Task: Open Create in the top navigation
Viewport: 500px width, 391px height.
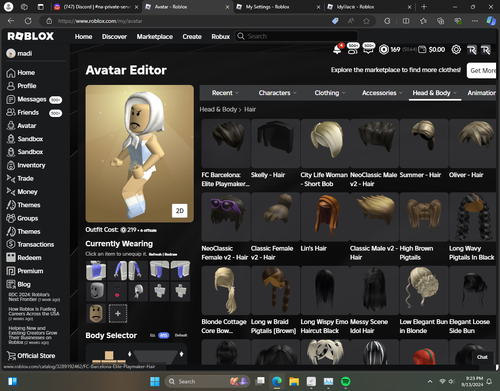Action: point(192,37)
